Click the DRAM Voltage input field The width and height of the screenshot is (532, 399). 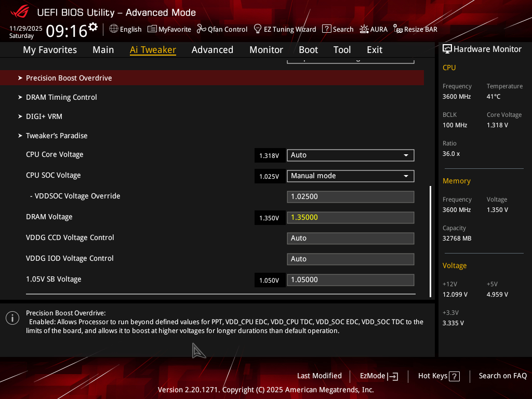click(350, 217)
